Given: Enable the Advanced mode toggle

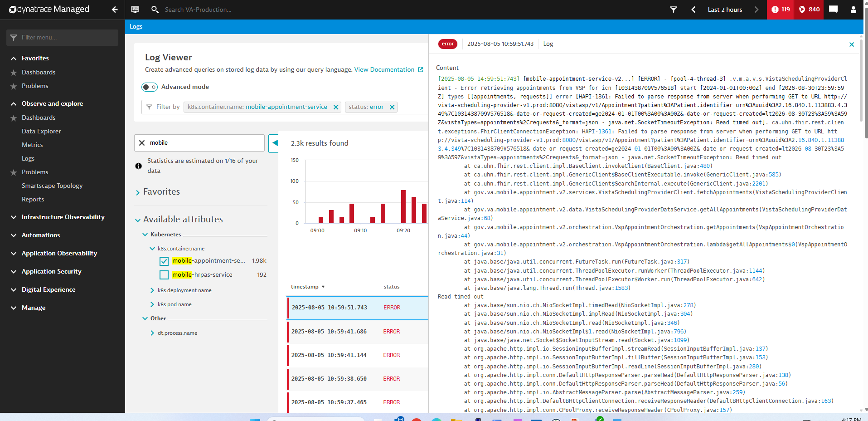Looking at the screenshot, I should (149, 87).
